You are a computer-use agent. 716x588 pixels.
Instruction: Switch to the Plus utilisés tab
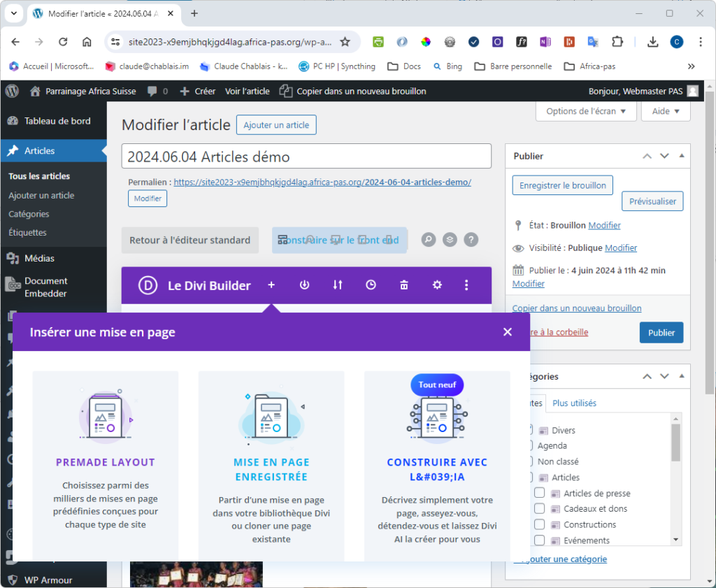pos(574,403)
